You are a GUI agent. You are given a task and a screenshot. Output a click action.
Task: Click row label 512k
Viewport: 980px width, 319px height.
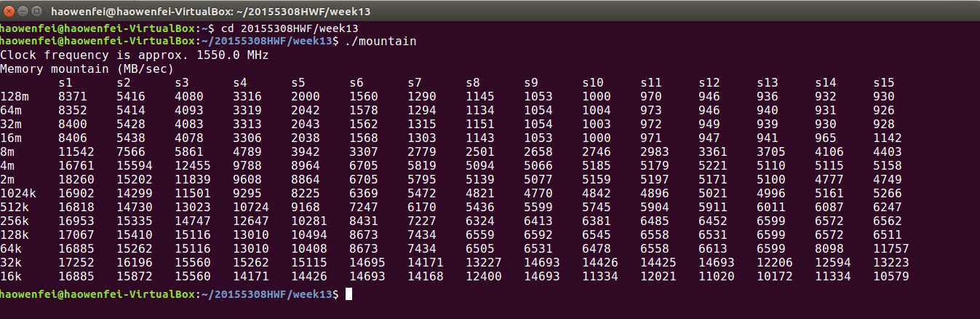(15, 208)
